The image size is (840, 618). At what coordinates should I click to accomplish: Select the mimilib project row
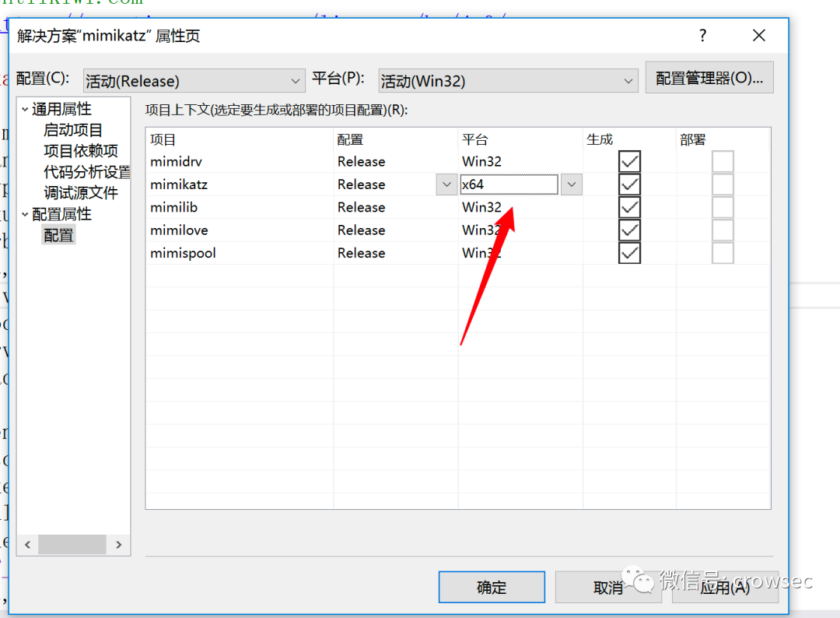click(458, 208)
